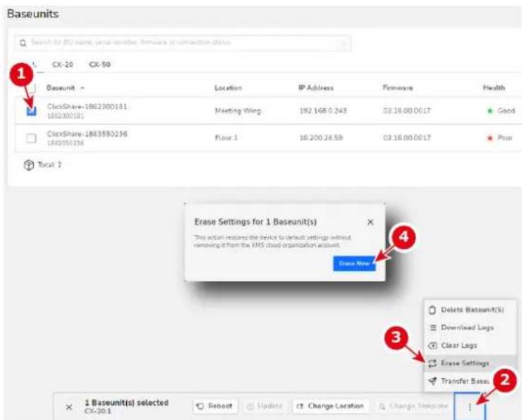Click the Reboot button
This screenshot has width=522, height=420.
point(215,407)
